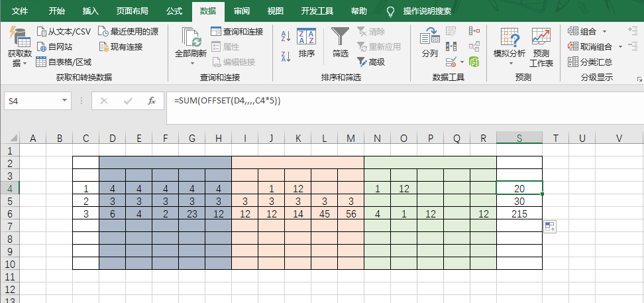Open Subtotal (分类汇总)
This screenshot has width=644, height=303.
[590, 62]
